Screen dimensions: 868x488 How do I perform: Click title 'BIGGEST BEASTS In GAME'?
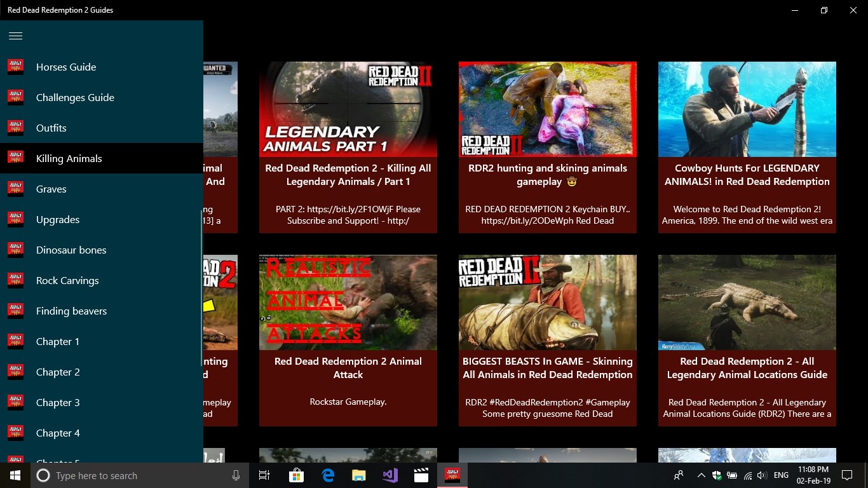pos(548,368)
